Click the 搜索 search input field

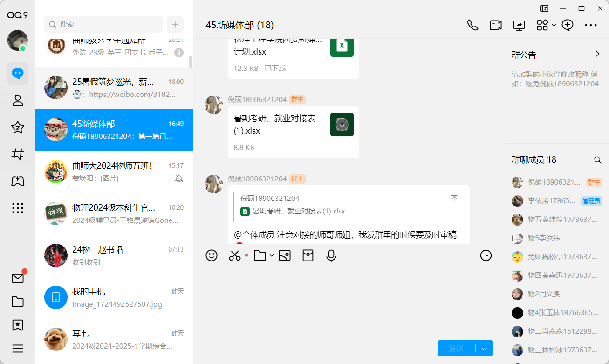[103, 25]
